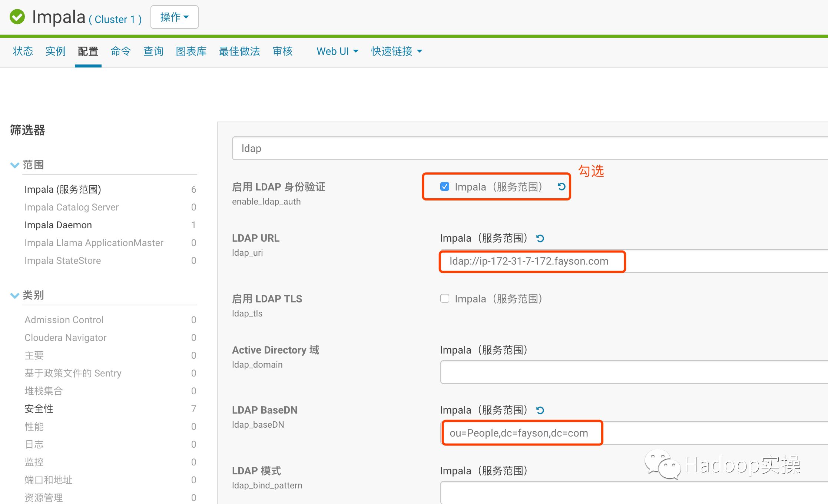The height and width of the screenshot is (504, 828).
Task: Open the 快速链接 quick links dropdown
Action: click(x=397, y=51)
